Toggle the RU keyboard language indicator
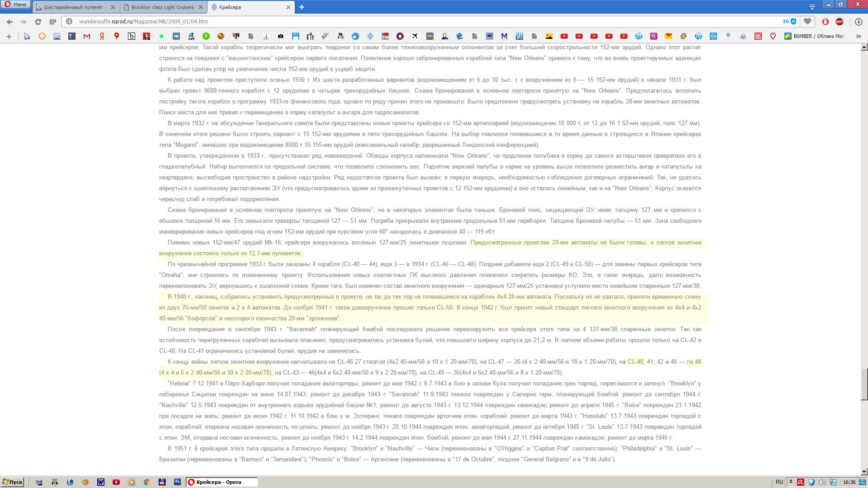The height and width of the screenshot is (488, 868). pos(779,482)
